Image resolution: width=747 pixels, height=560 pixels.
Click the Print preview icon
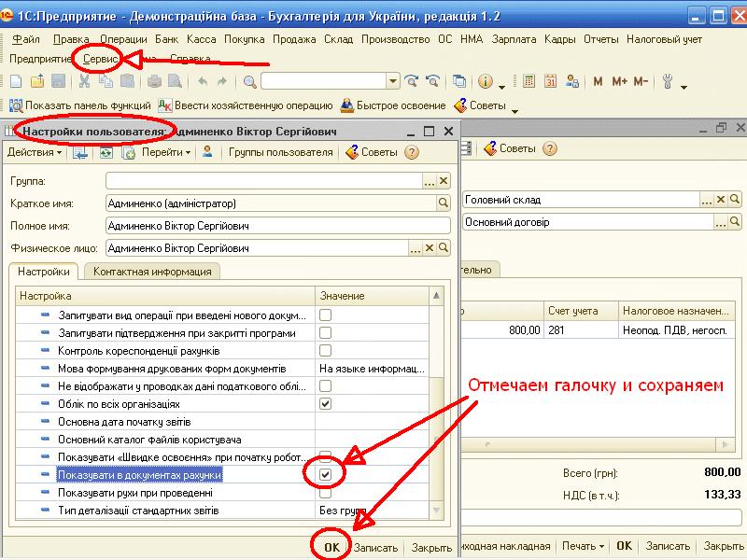point(175,81)
